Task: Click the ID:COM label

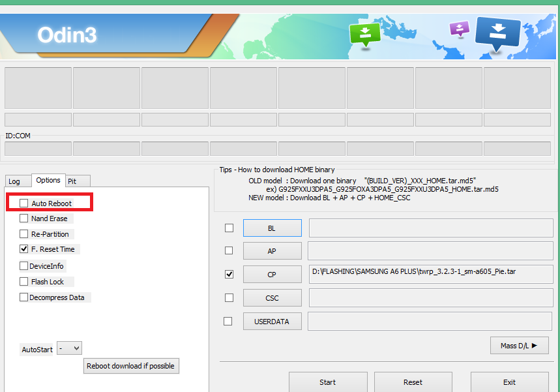Action: [18, 136]
